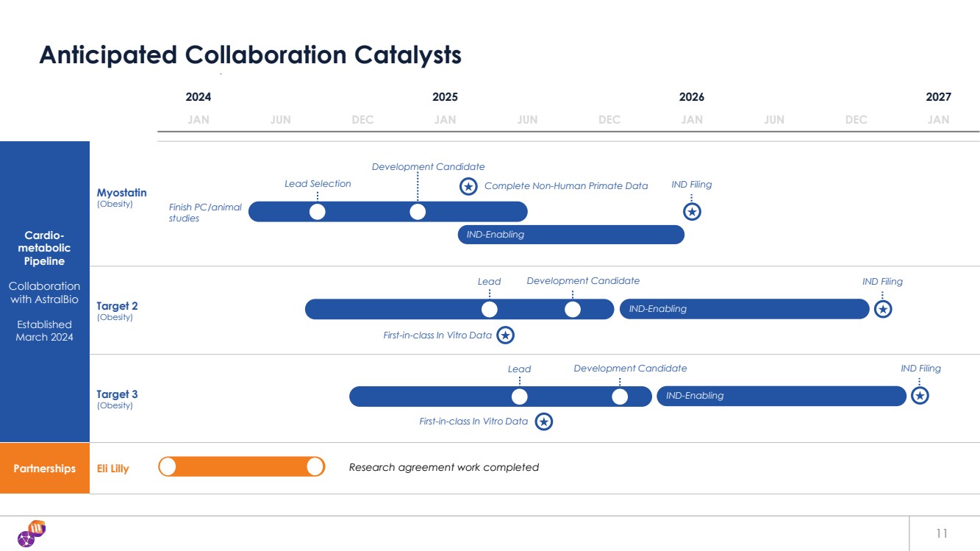The image size is (980, 551).
Task: Click the company logo in the footer
Action: [x=32, y=533]
